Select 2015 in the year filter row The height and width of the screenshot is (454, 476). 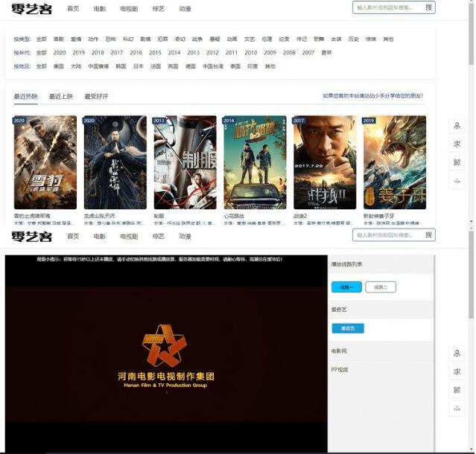tap(155, 53)
